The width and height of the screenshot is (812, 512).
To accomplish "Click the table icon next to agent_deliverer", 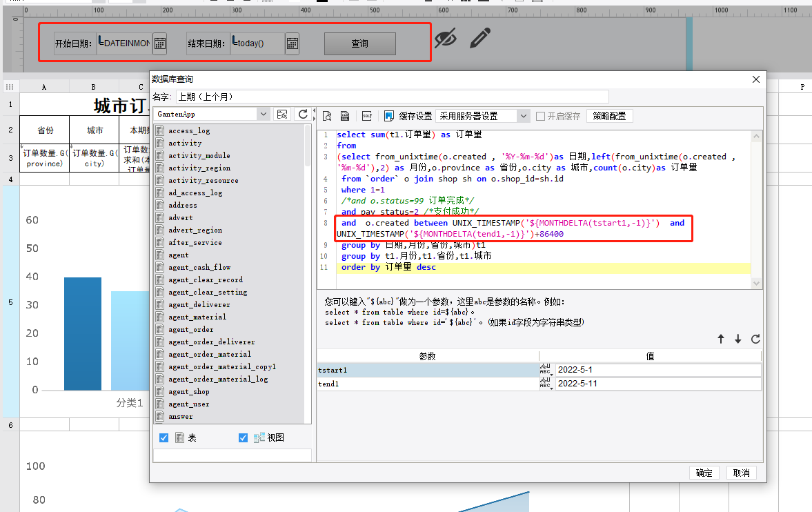I will (160, 305).
